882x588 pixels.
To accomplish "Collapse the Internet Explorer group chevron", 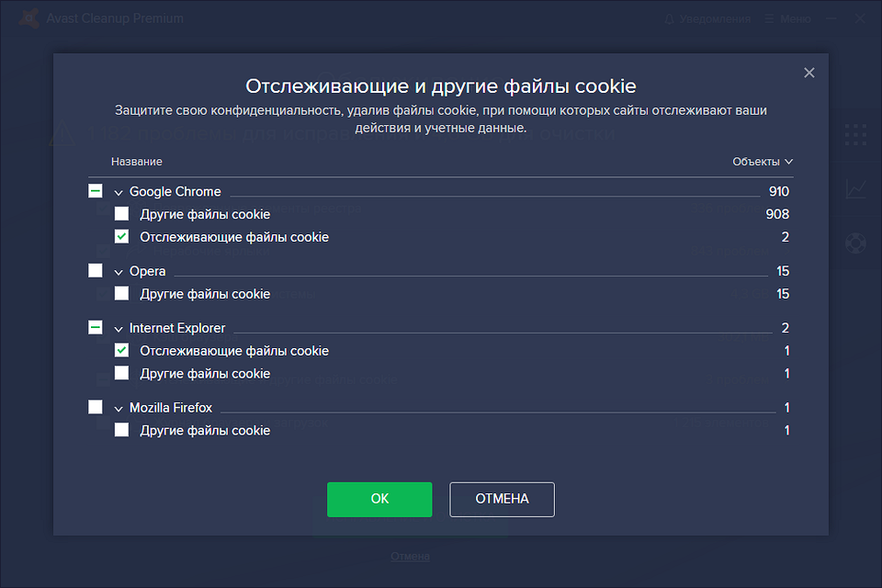I will [x=119, y=329].
